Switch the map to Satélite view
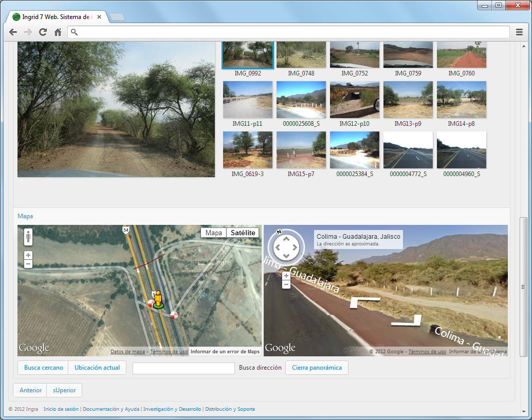Viewport: 532px width, 420px height. tap(243, 233)
